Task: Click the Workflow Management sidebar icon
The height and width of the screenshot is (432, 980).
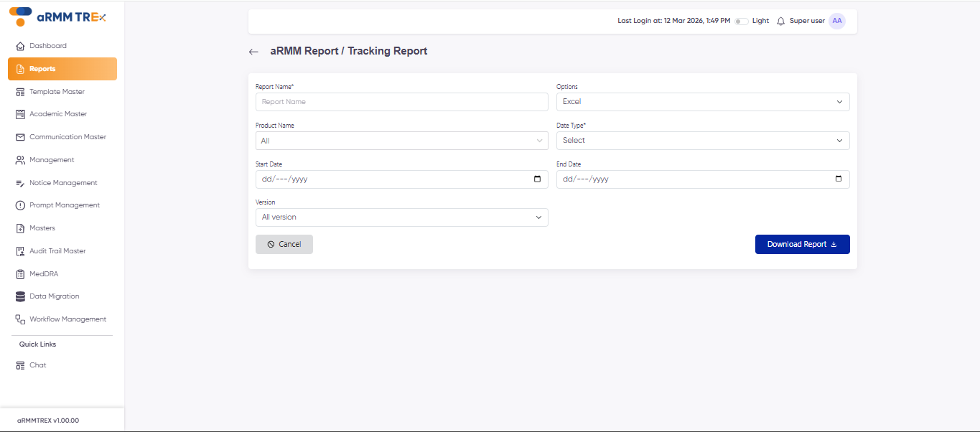Action: [x=19, y=319]
